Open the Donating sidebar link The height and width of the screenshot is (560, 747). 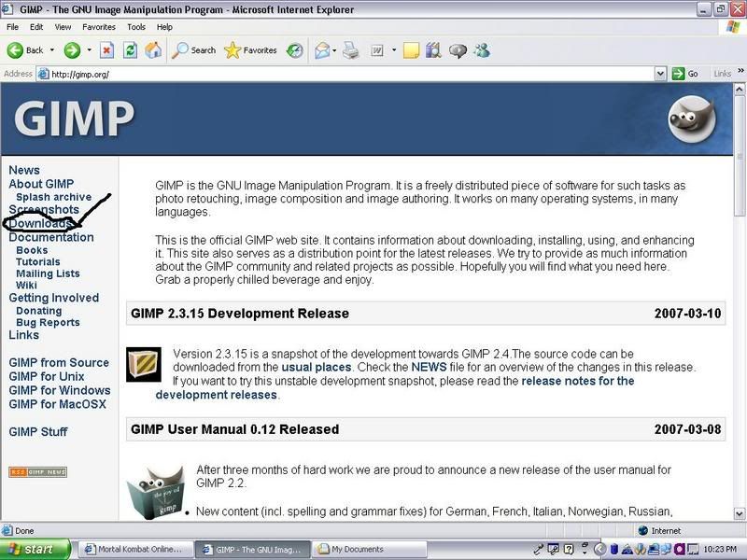pos(38,311)
